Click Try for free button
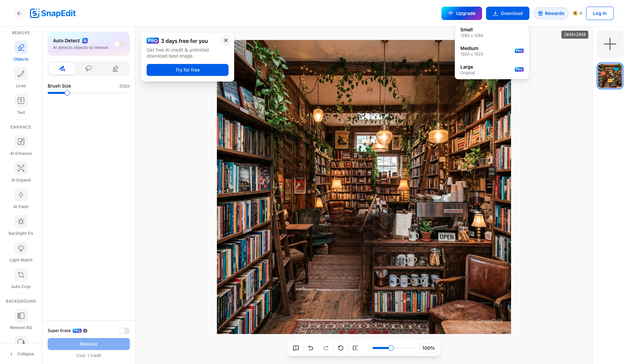The height and width of the screenshot is (364, 627). pyautogui.click(x=188, y=70)
